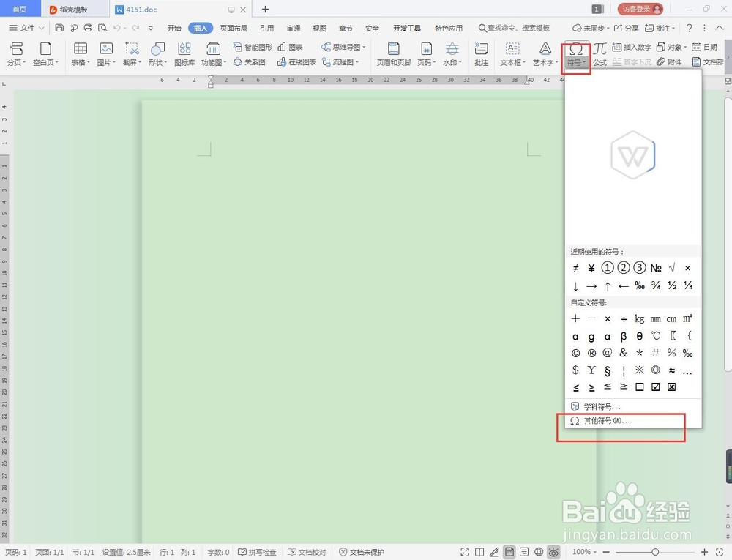Image resolution: width=732 pixels, height=560 pixels.
Task: Toggle 拼写检查 spell check in status bar
Action: coord(257,552)
